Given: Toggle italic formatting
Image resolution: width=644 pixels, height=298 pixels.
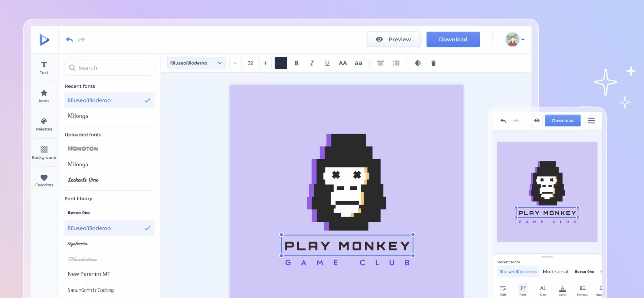Looking at the screenshot, I should (312, 63).
